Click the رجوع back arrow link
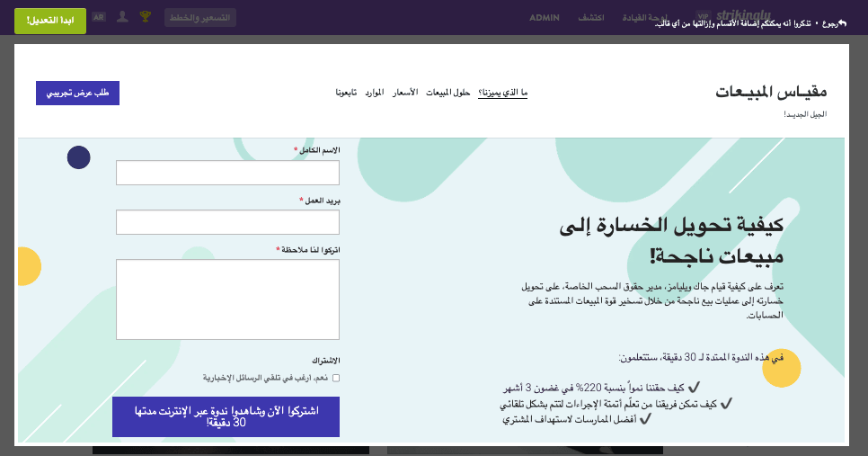Screen dimensions: 868x456 (834, 23)
